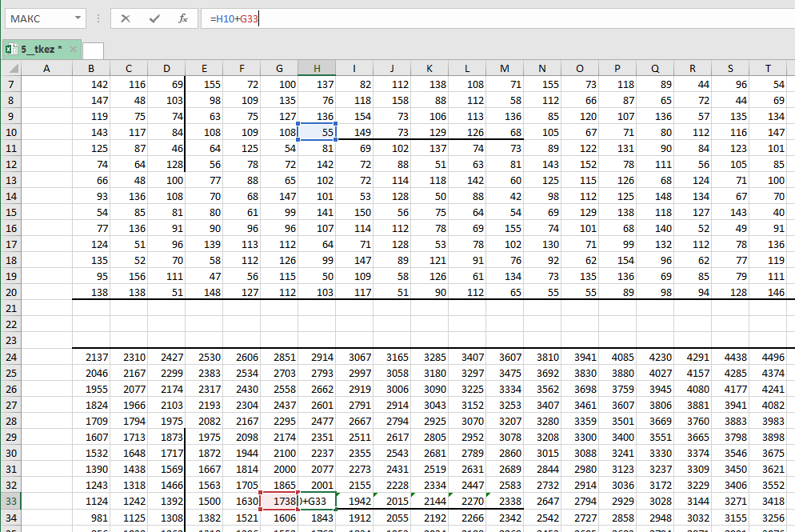Open the blank tab next to 5_tkez

click(93, 50)
